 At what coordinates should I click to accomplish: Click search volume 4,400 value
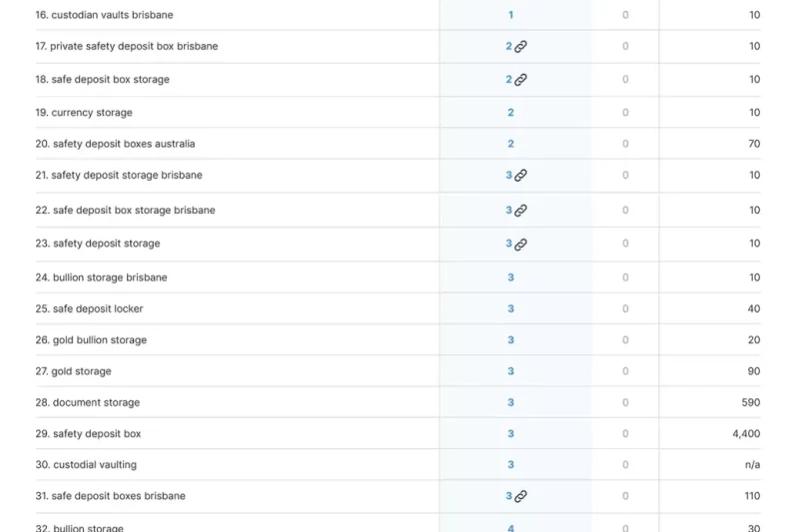click(x=746, y=434)
